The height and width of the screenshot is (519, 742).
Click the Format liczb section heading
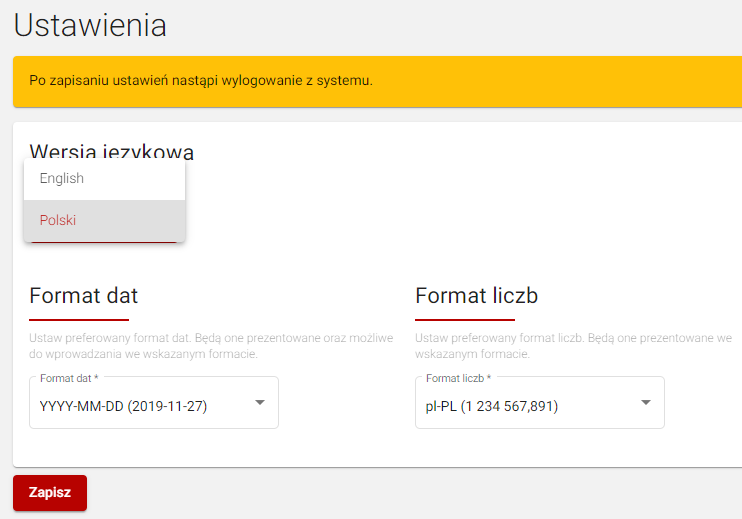coord(477,296)
